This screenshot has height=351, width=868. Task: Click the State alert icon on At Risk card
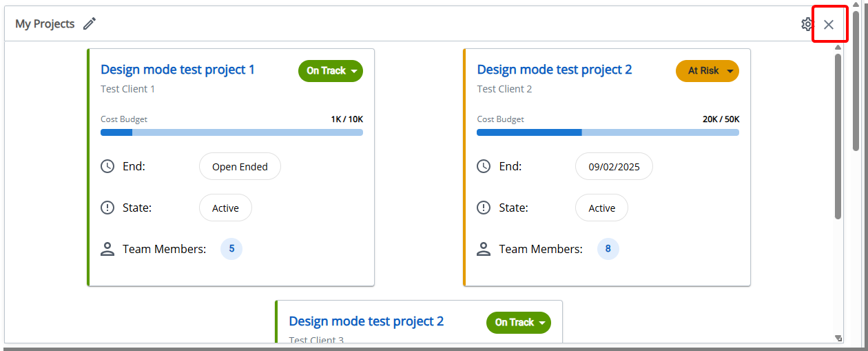pos(484,208)
